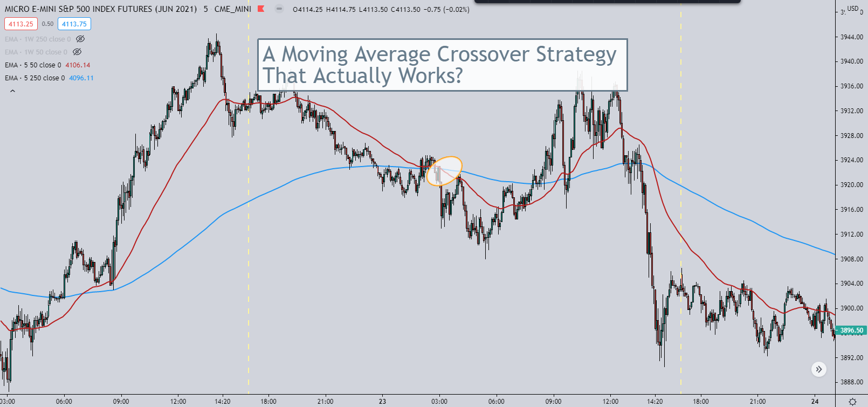Open chart settings gear at bottom right
The height and width of the screenshot is (407, 868).
852,402
